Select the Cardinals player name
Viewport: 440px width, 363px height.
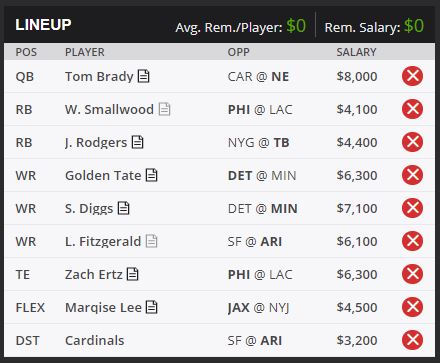point(95,341)
